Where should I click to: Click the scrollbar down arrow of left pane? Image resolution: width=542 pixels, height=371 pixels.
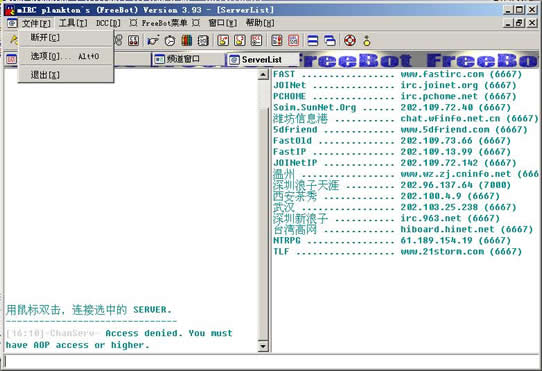coord(263,346)
